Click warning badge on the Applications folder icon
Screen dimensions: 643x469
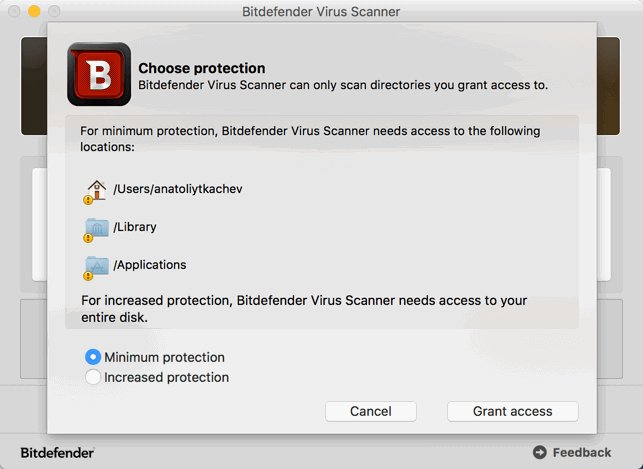88,275
